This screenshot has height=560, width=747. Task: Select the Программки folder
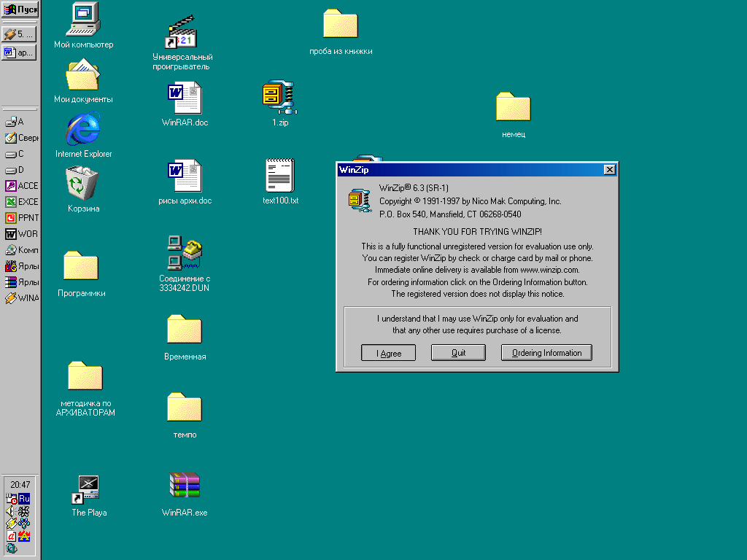click(82, 273)
